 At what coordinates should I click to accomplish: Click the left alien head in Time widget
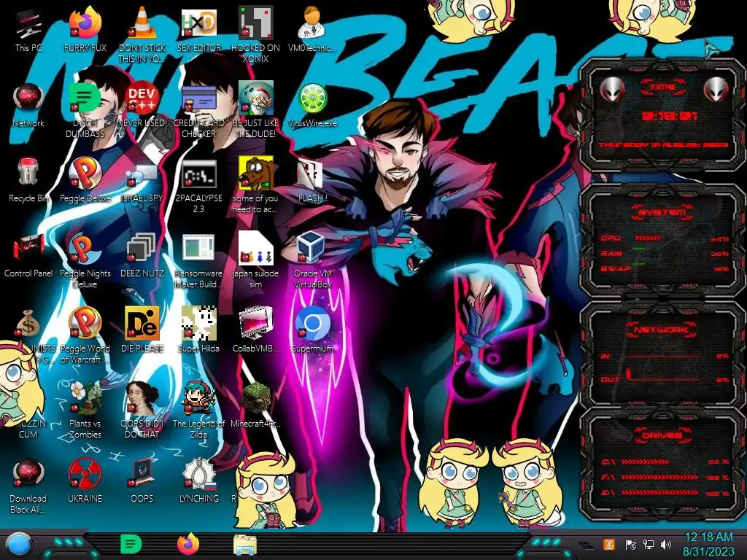click(x=613, y=89)
